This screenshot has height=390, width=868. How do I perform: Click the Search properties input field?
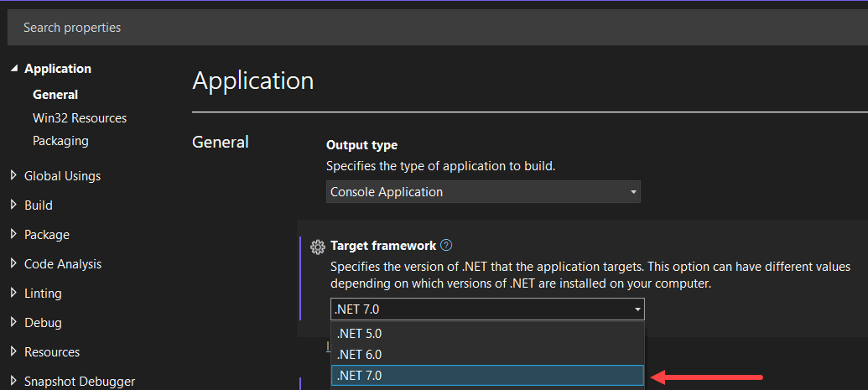(x=437, y=27)
